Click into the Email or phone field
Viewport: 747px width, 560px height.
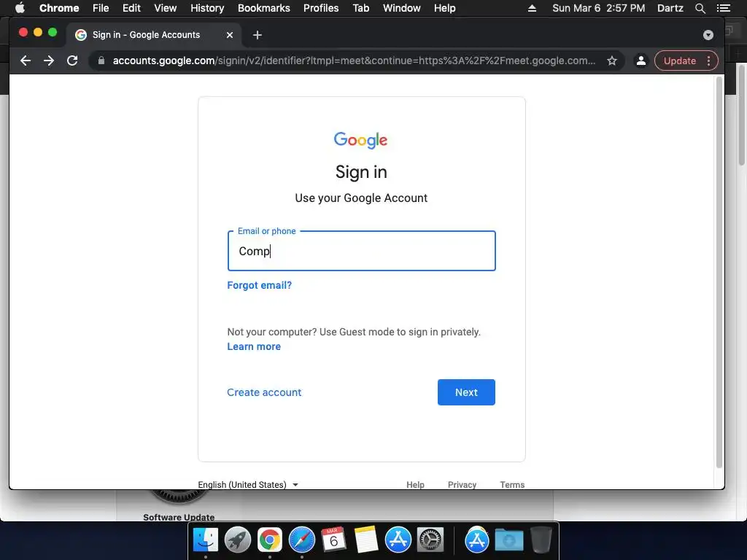point(362,251)
